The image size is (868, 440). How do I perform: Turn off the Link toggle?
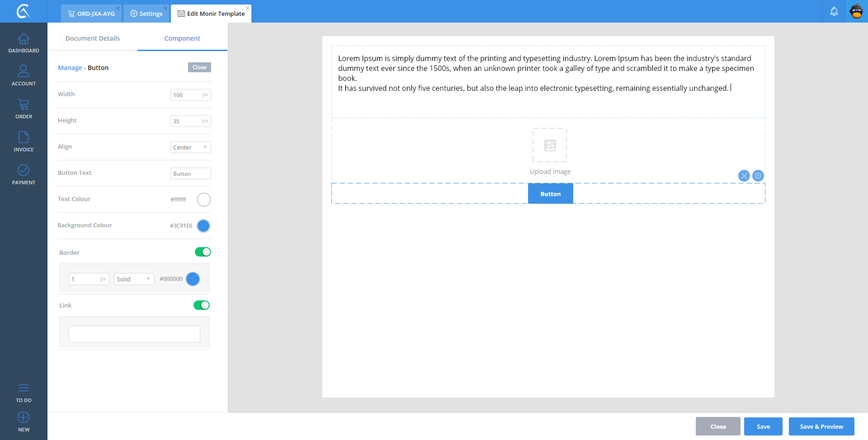point(202,305)
